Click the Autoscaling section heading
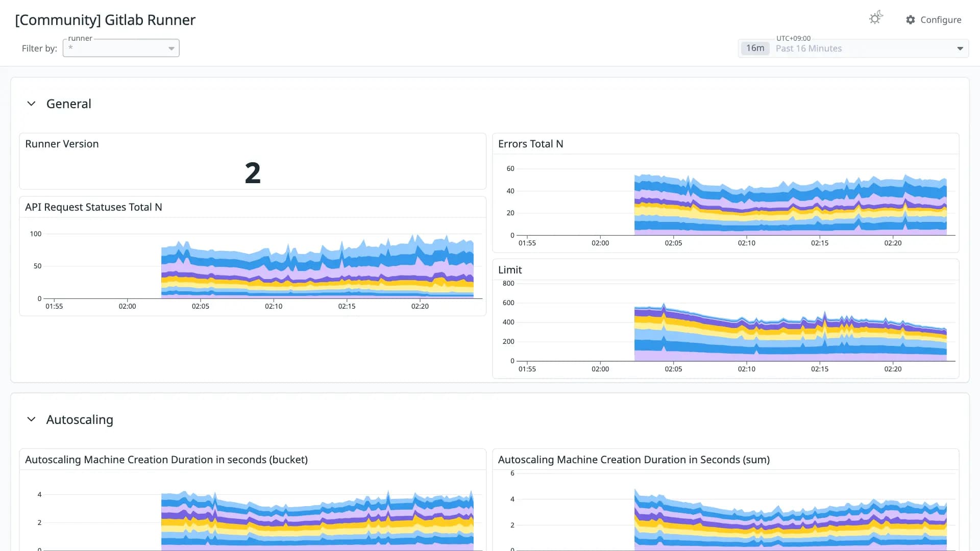This screenshot has height=551, width=980. point(80,419)
